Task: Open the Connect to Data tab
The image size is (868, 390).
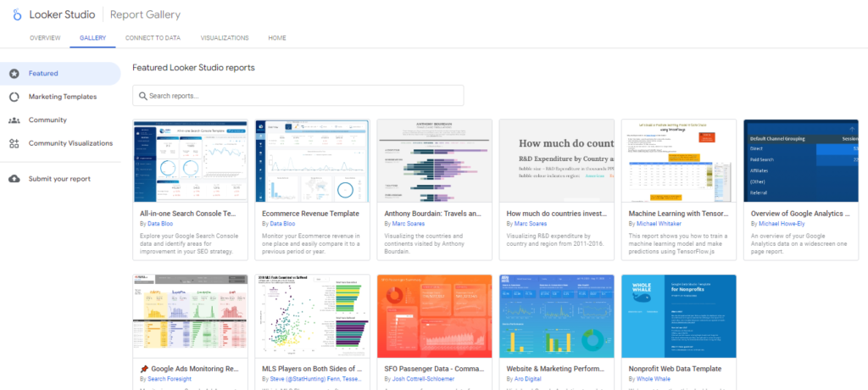Action: pyautogui.click(x=153, y=37)
